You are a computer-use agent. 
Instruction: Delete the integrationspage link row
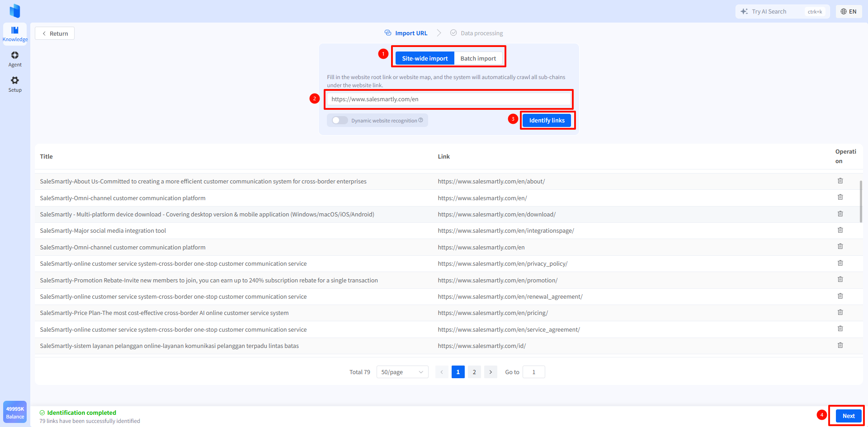coord(840,230)
